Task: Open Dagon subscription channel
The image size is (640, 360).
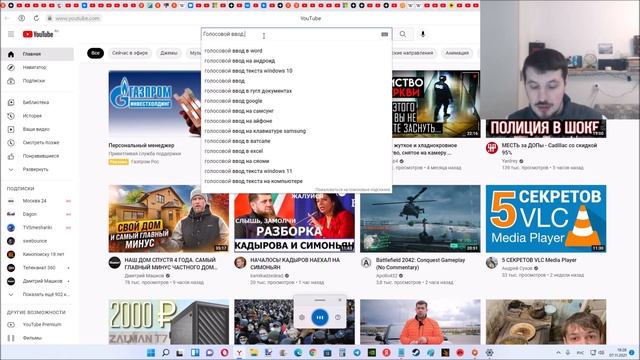Action: [37, 214]
